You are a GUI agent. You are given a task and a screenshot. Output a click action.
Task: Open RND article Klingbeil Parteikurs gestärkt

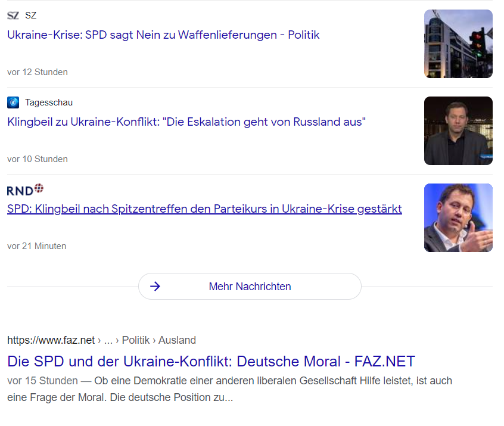point(204,209)
